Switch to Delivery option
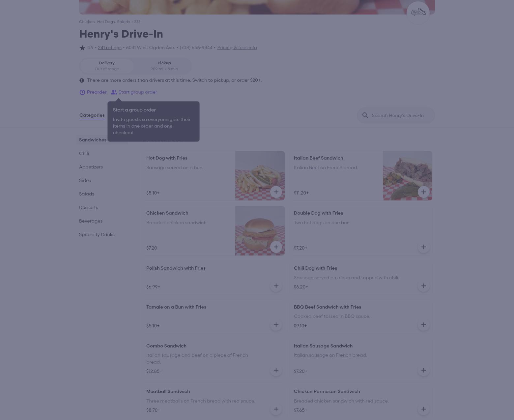Screen dimensions: 514x420 107,66
